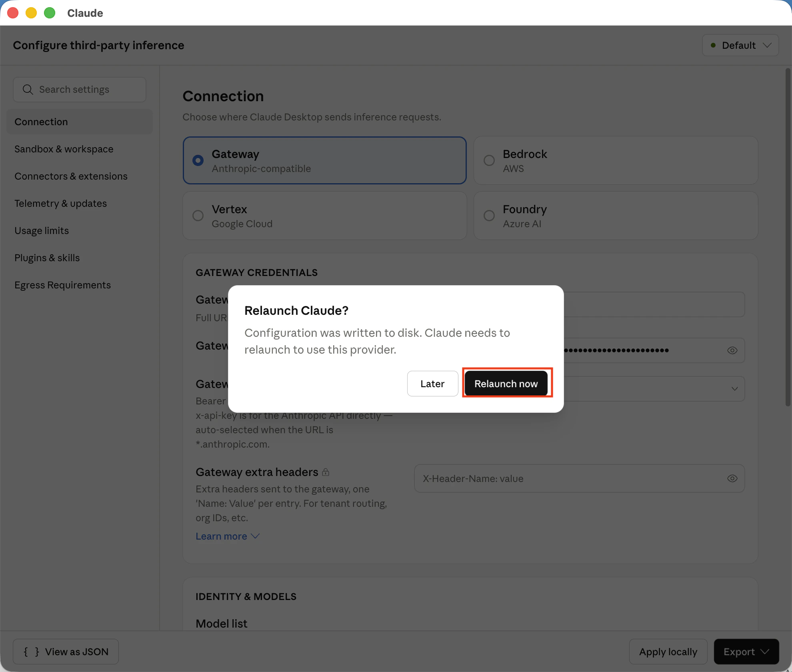Dismiss dialog with Later button
792x672 pixels.
[432, 384]
